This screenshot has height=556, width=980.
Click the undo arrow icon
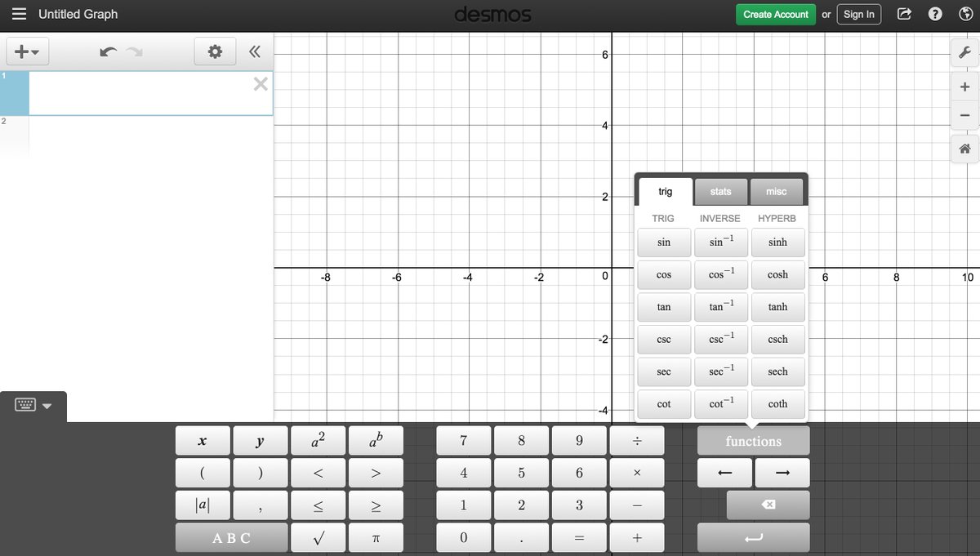coord(107,52)
